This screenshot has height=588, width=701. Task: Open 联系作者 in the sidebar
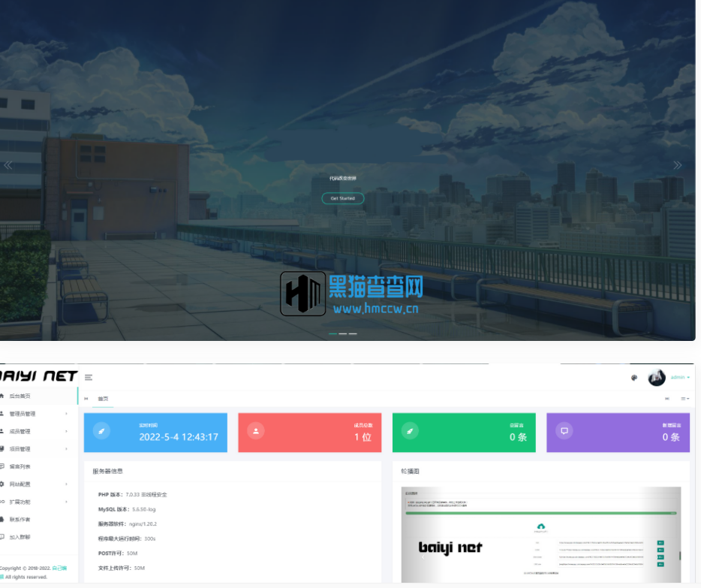coord(20,520)
